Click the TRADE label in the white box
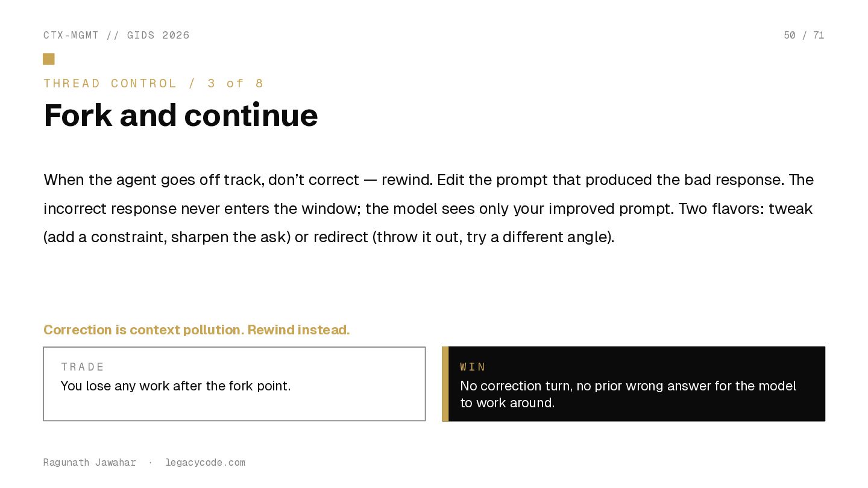Viewport: 868px width, 488px height. (x=83, y=367)
